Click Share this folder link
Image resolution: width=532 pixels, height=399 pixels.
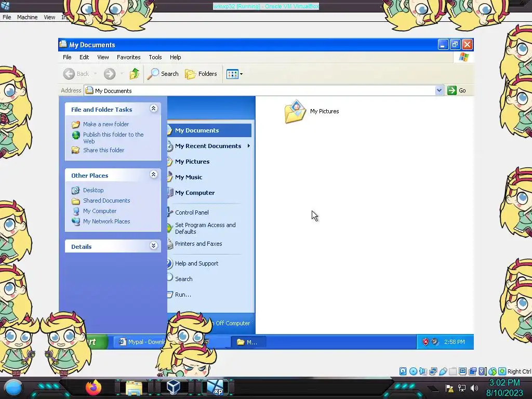(x=103, y=150)
